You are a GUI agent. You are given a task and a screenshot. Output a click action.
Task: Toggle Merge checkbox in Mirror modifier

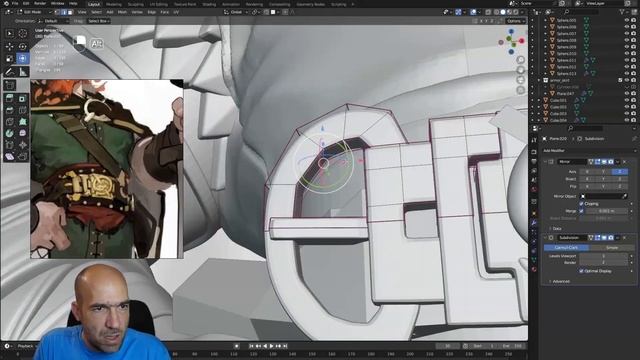click(x=581, y=211)
